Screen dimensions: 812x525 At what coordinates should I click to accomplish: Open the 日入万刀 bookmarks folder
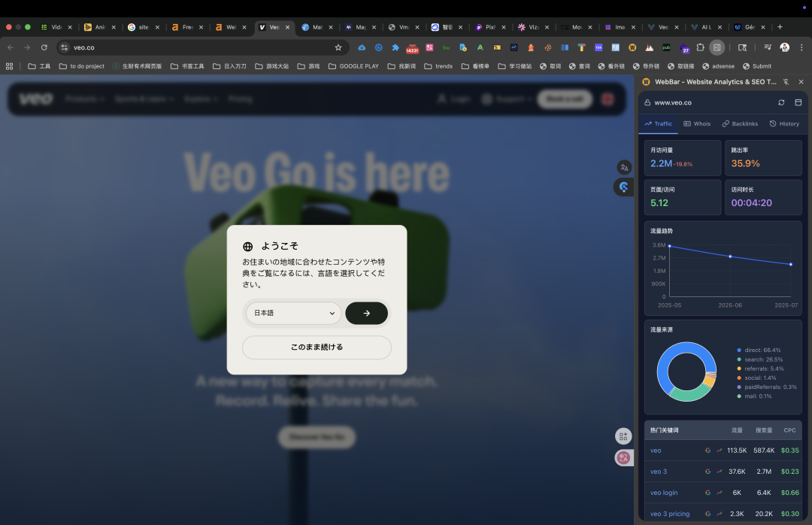click(x=229, y=66)
